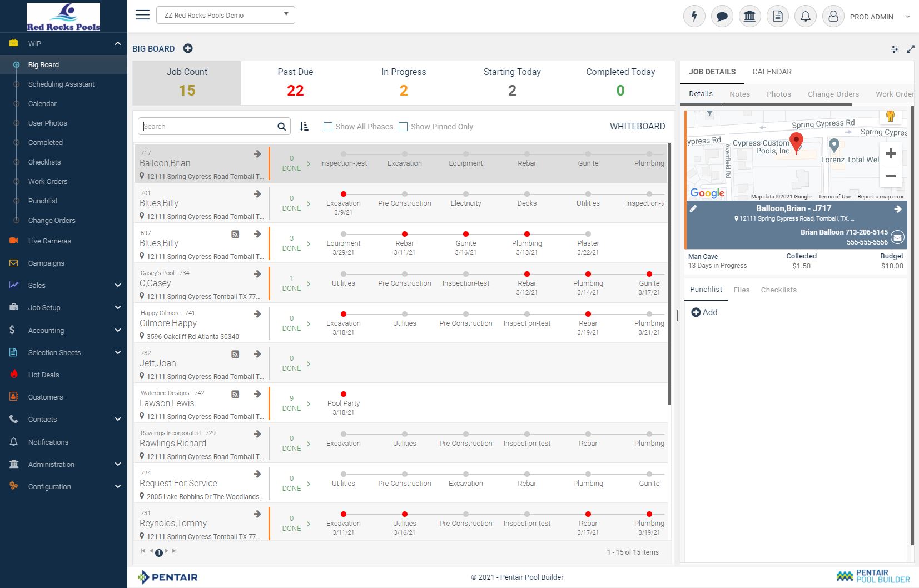Open the board filter settings icon
919x588 pixels.
tap(895, 49)
